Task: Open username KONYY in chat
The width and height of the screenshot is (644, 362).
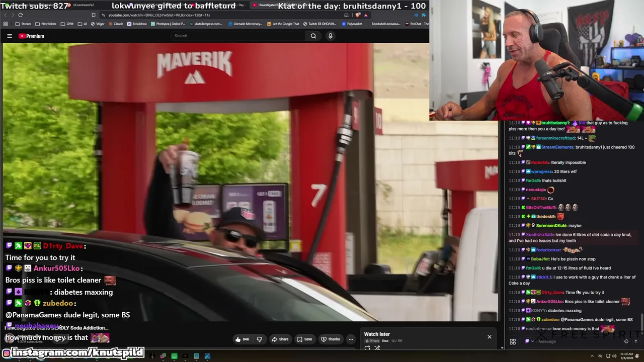Action: pyautogui.click(x=538, y=311)
